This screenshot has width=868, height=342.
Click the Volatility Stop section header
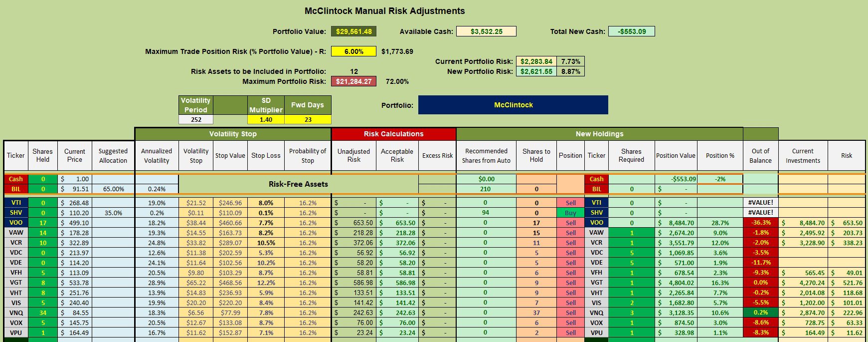pyautogui.click(x=233, y=134)
